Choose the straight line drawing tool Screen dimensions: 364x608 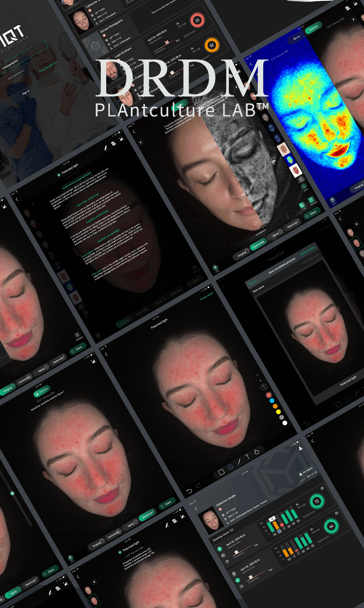click(239, 462)
